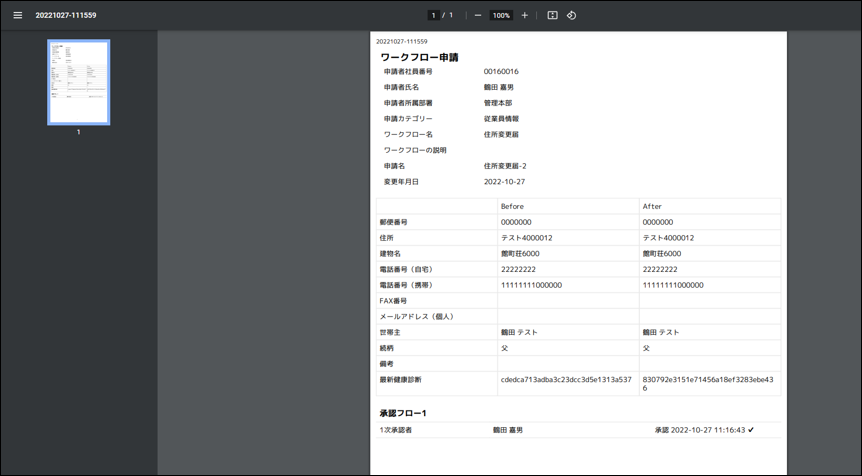Click the label 申請カテゴリー

coord(408,119)
